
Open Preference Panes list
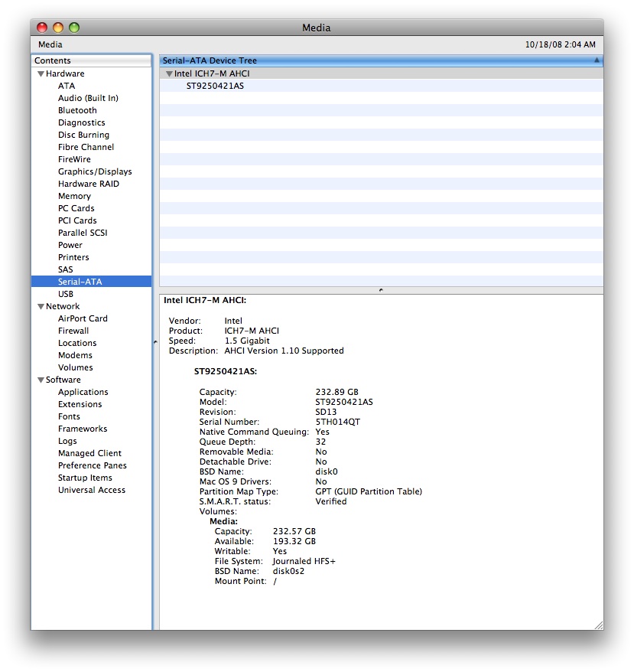[x=92, y=465]
